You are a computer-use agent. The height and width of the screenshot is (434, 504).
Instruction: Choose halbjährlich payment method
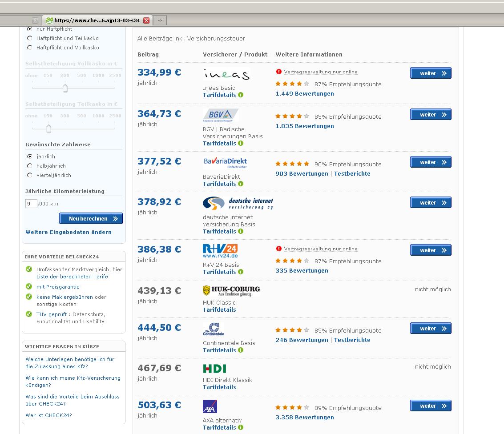30,166
